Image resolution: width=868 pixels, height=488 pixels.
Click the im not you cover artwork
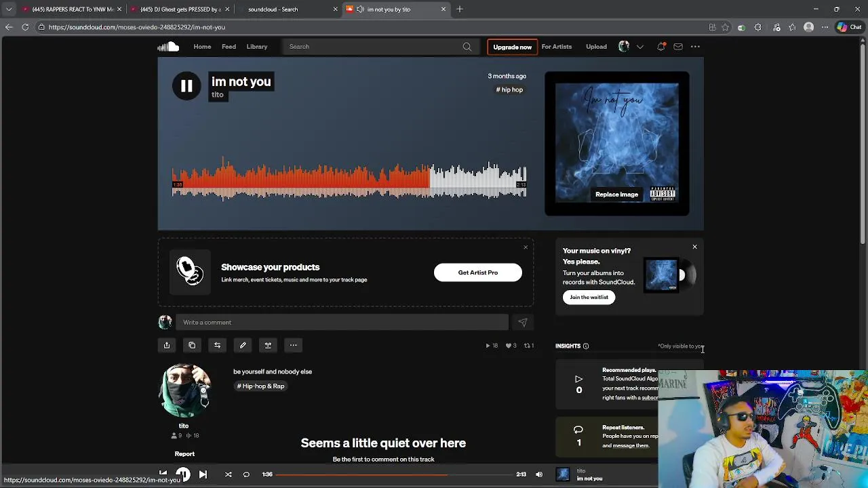point(617,143)
